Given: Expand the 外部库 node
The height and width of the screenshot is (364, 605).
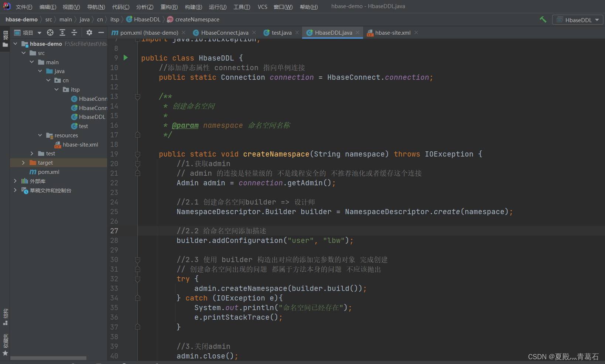Looking at the screenshot, I should (15, 181).
